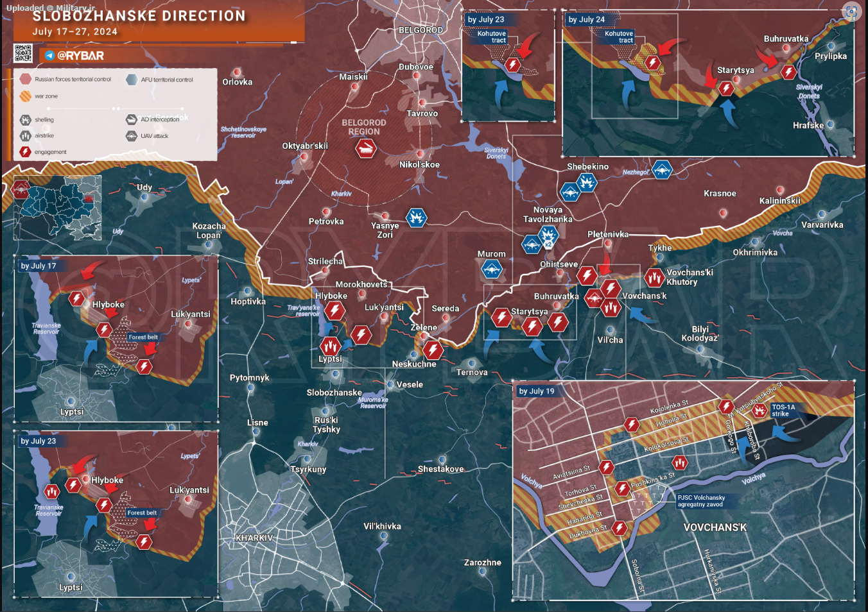868x612 pixels.
Task: Select the UAV attack icon in legend
Action: [x=131, y=135]
